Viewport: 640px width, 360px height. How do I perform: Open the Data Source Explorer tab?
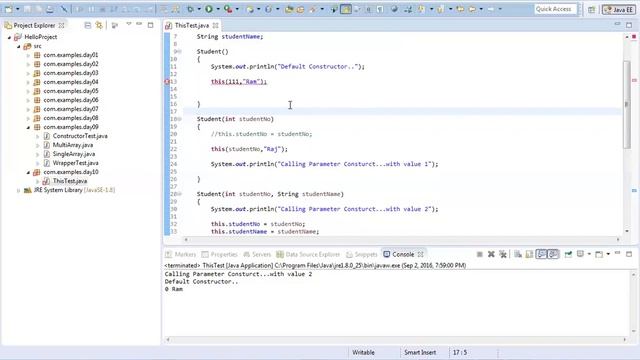click(x=308, y=254)
